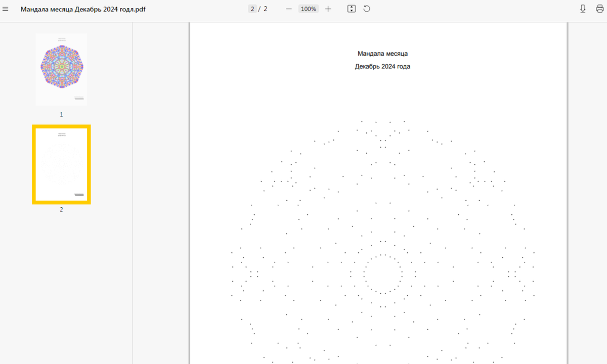Image resolution: width=607 pixels, height=364 pixels.
Task: Zoom out with the minus icon
Action: [289, 9]
